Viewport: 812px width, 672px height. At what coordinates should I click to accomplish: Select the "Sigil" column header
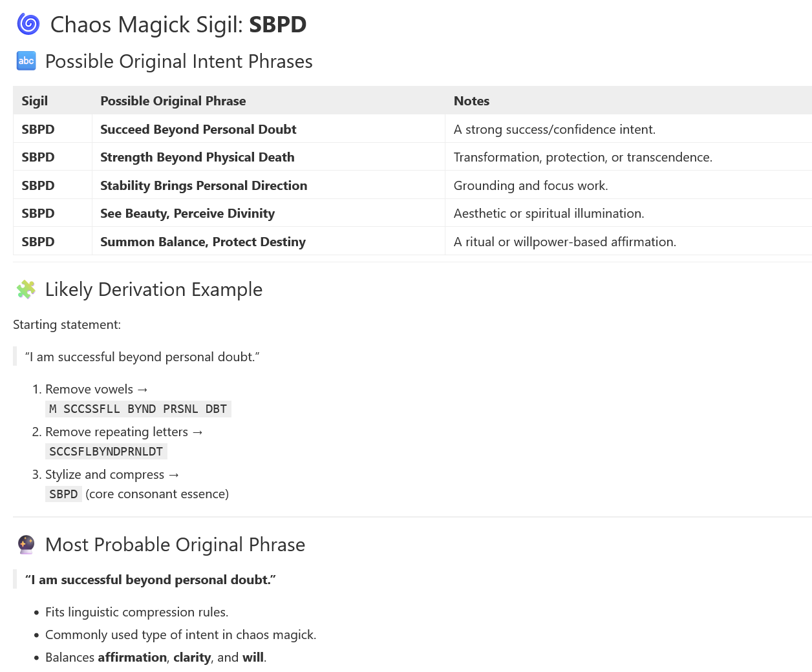(35, 101)
